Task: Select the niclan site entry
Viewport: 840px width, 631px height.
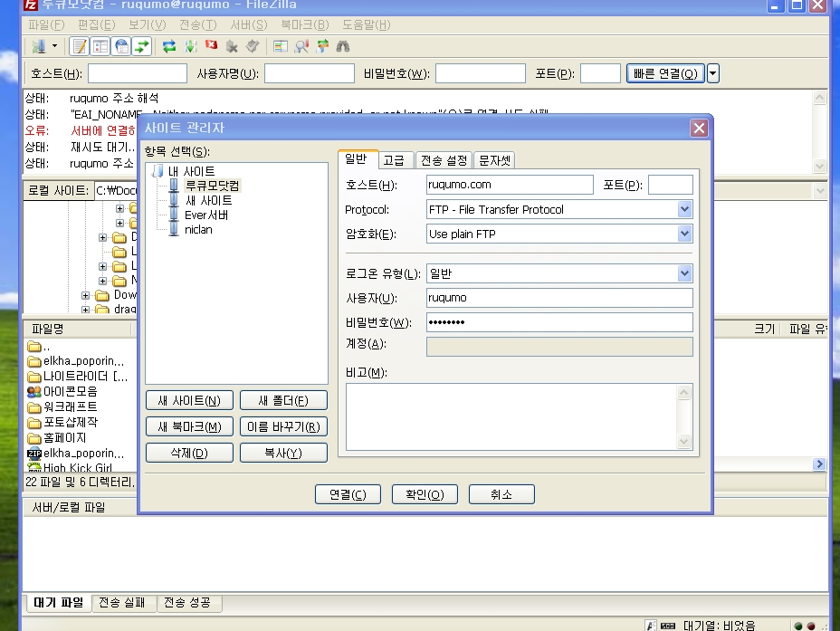Action: pyautogui.click(x=198, y=229)
